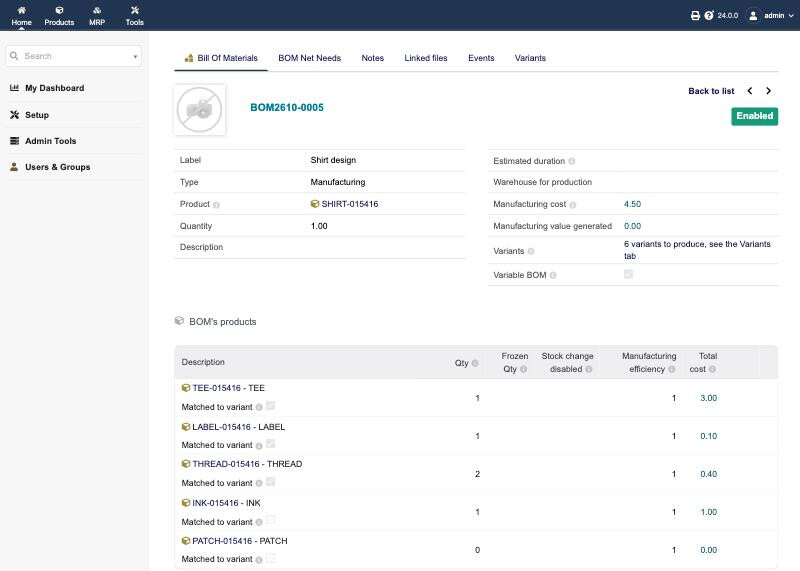Click the admin user avatar icon
The image size is (800, 571).
point(753,15)
